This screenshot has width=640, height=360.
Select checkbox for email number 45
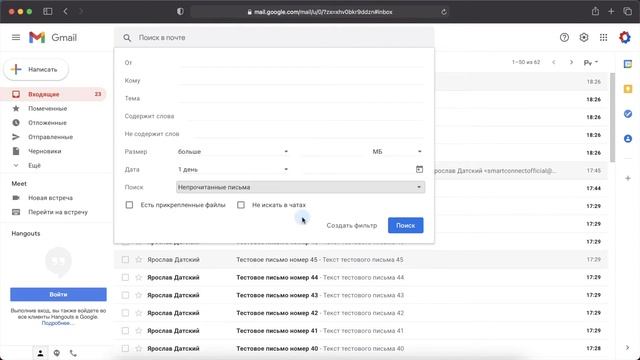click(x=125, y=260)
